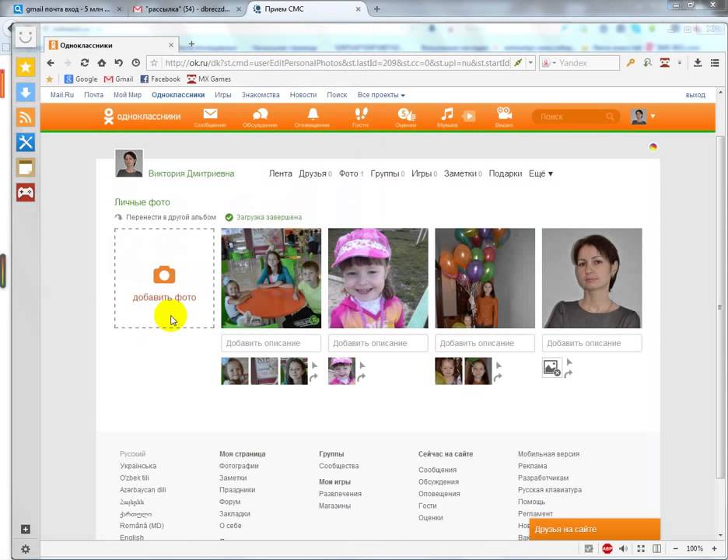The width and height of the screenshot is (728, 560).
Task: Toggle the ABP ad blocker in status bar
Action: [x=607, y=549]
